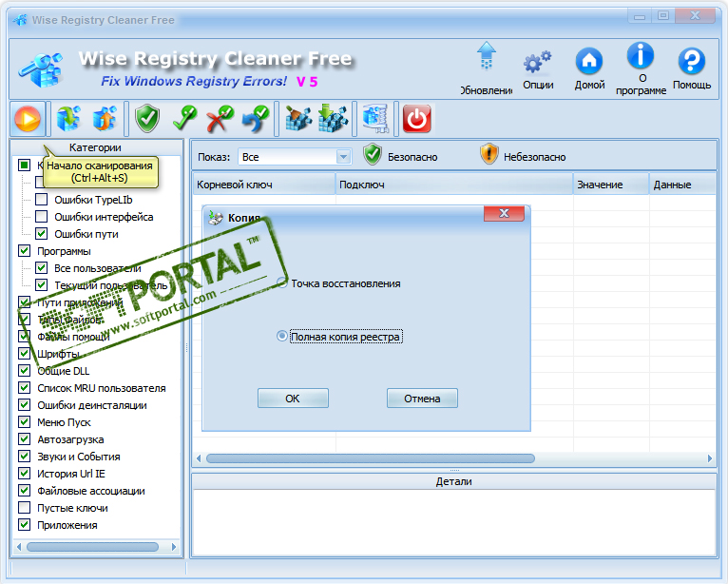Click the registry clean broom icon
Screen dimensions: 728x584
coord(297,119)
